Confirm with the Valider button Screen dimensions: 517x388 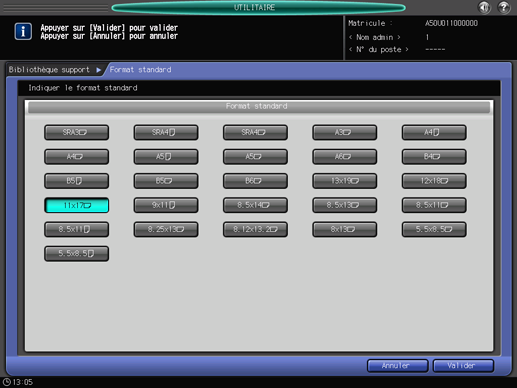(x=463, y=366)
